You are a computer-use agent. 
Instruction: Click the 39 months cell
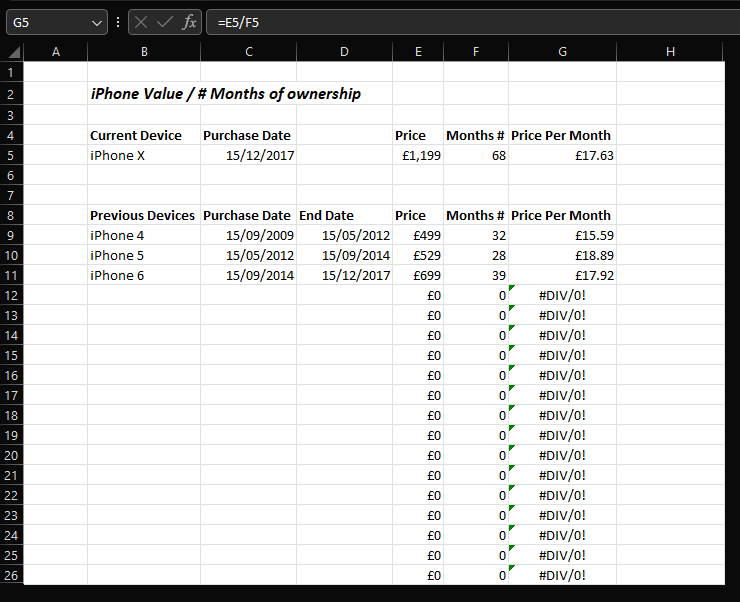click(476, 276)
